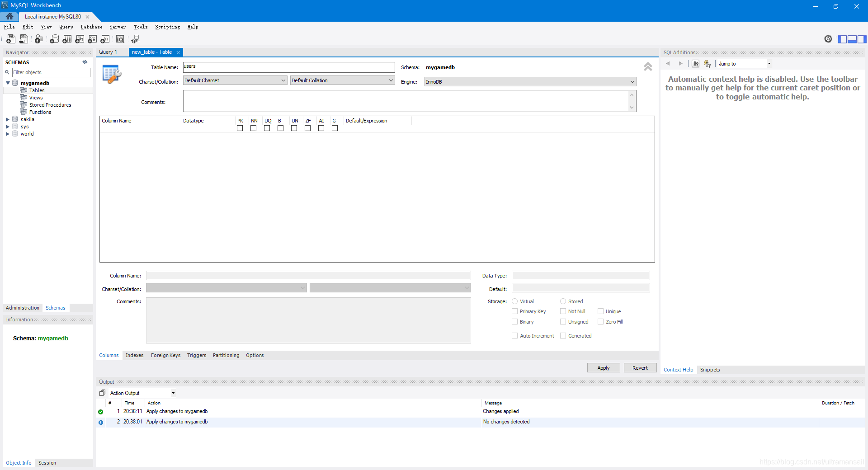Go back in context help
This screenshot has width=868, height=470.
[x=668, y=64]
